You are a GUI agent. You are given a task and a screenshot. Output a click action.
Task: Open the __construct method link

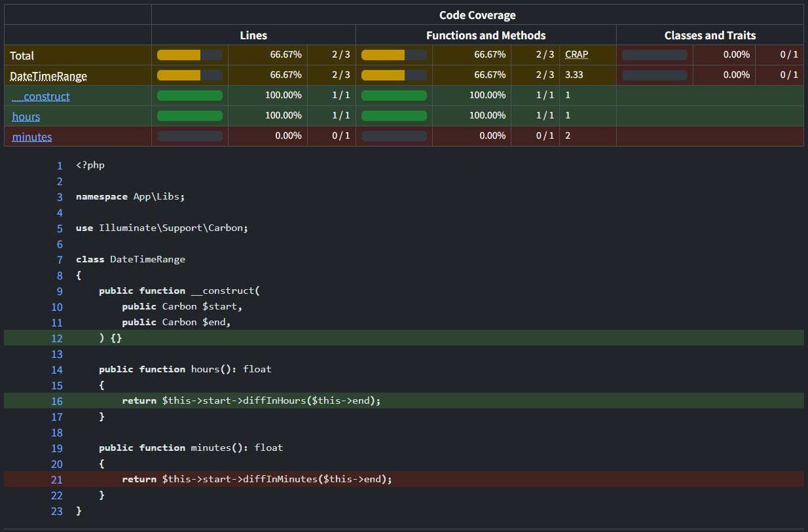point(41,96)
